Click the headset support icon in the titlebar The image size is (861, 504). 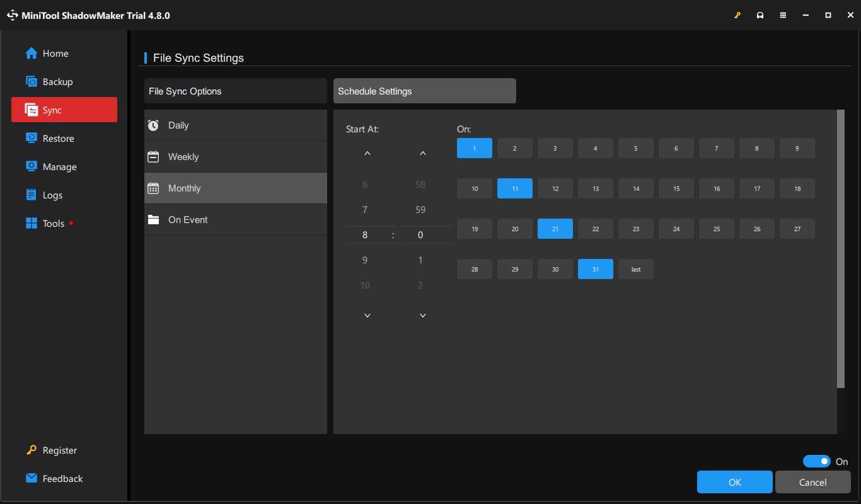760,14
